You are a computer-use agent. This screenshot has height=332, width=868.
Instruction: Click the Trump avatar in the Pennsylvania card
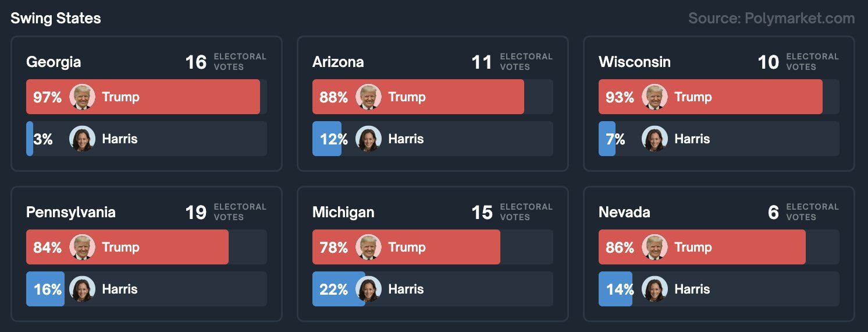82,247
